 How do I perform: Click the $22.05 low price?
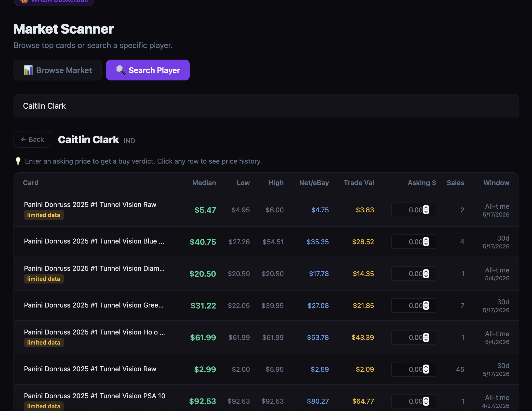click(x=239, y=306)
